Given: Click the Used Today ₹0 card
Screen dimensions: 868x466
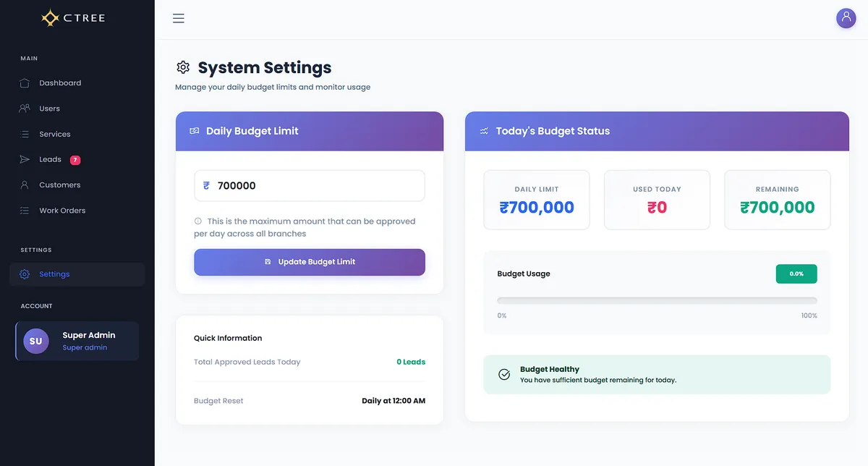Looking at the screenshot, I should (657, 200).
